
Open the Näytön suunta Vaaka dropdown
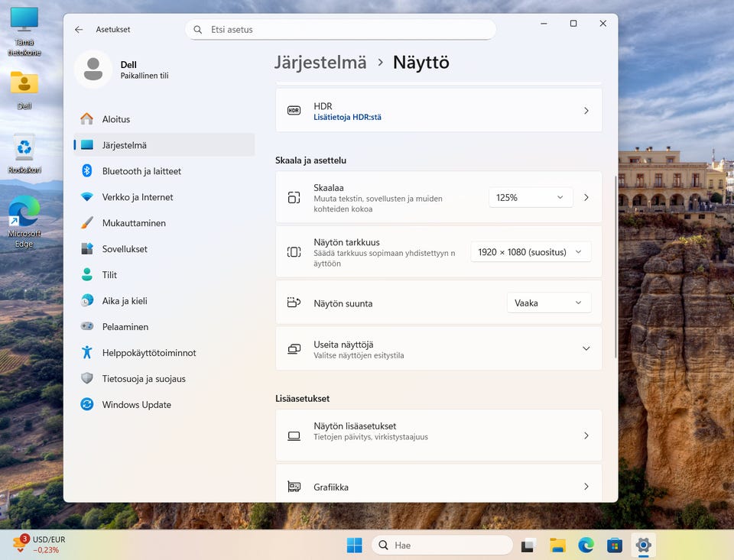click(x=549, y=303)
